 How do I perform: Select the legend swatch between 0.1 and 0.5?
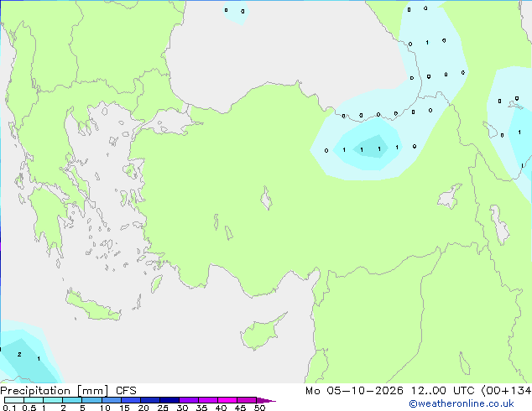(x=14, y=400)
